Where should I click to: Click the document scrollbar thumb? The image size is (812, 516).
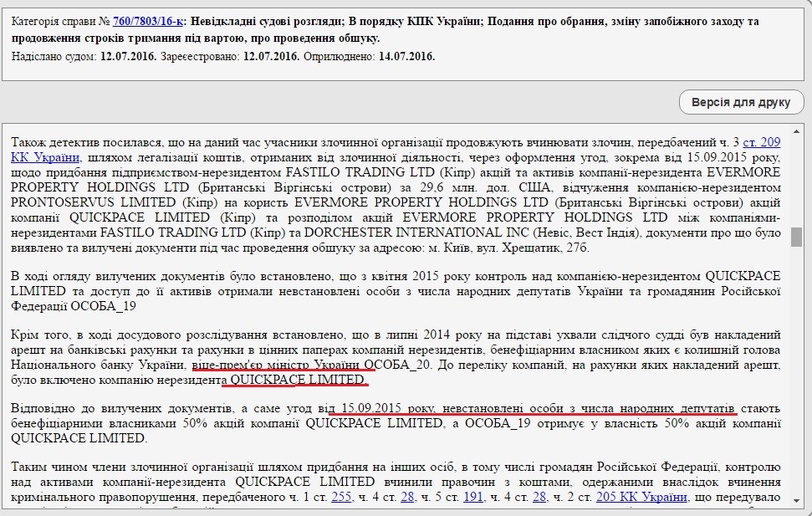(x=796, y=236)
